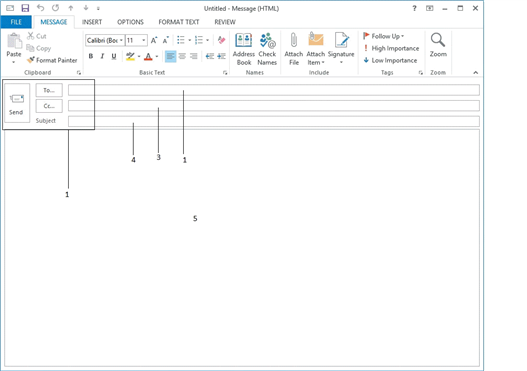Send the message

[x=17, y=103]
